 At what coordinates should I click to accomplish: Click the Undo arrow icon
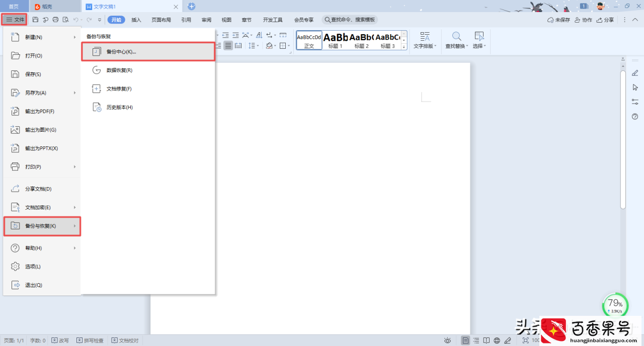75,20
